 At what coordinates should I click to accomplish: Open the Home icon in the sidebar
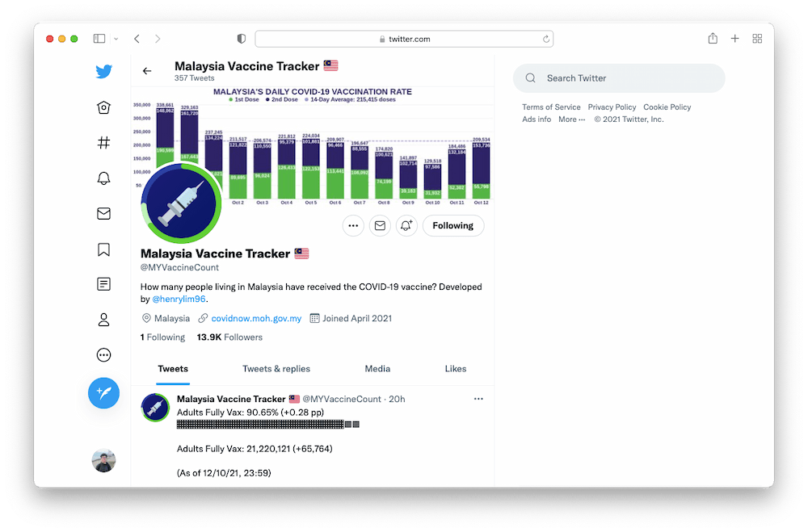[103, 107]
